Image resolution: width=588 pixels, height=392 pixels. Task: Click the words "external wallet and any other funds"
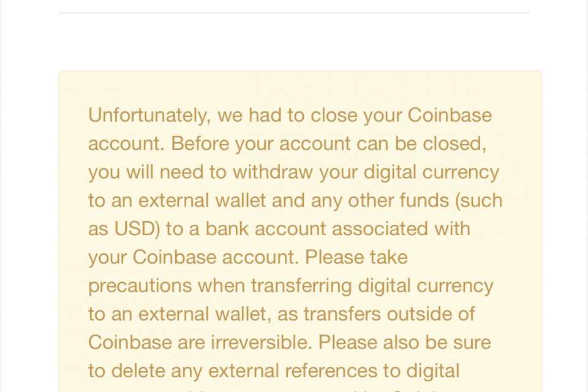point(293,200)
